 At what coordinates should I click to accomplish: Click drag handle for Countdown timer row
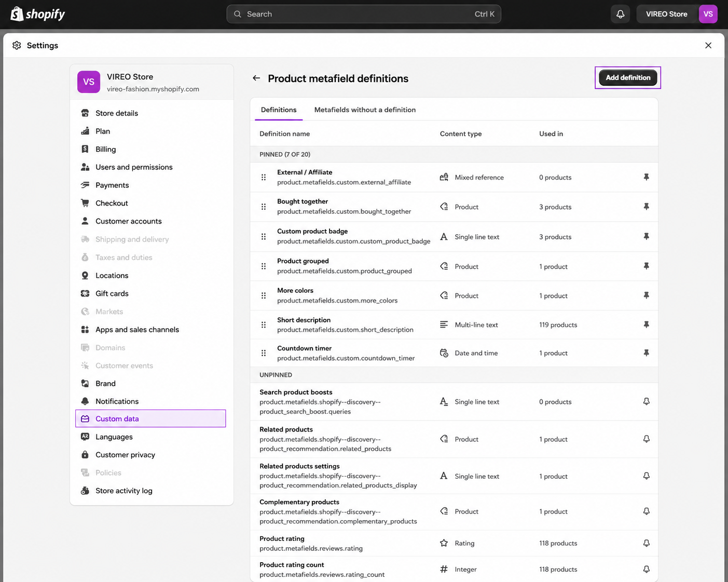pos(264,353)
